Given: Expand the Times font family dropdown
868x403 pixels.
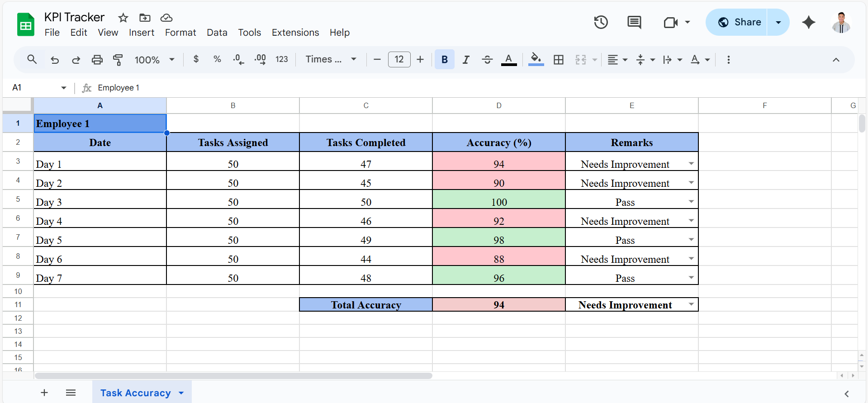Looking at the screenshot, I should [x=331, y=60].
